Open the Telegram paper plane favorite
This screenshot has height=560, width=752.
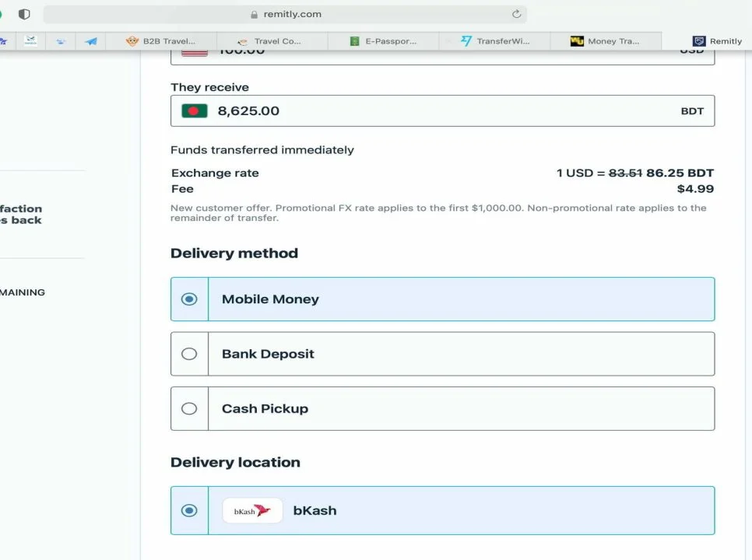[x=90, y=41]
